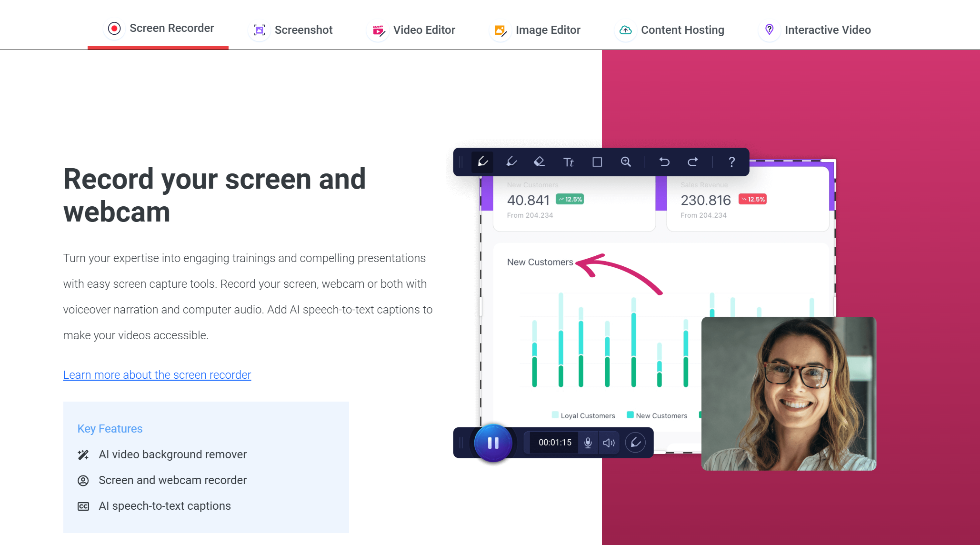Select the text Tt tool
Screen dimensions: 980x545
(569, 162)
